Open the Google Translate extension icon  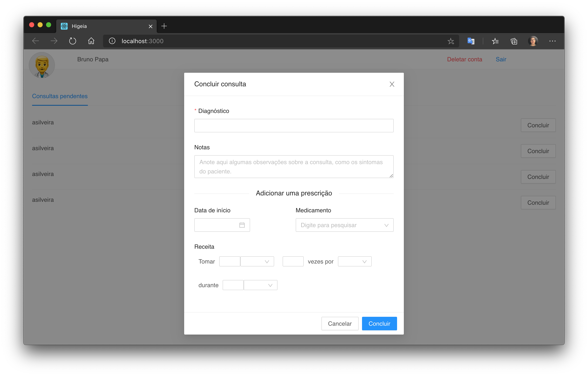471,41
